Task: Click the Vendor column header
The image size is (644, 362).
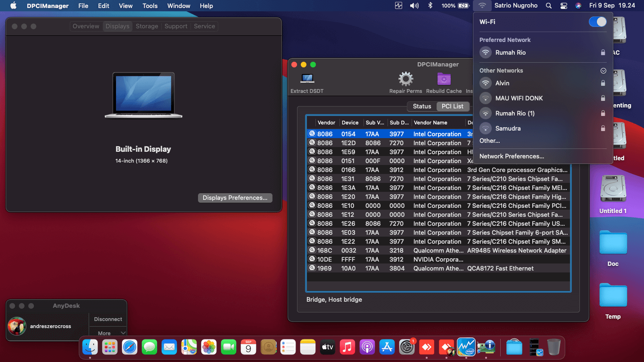Action: pyautogui.click(x=327, y=123)
